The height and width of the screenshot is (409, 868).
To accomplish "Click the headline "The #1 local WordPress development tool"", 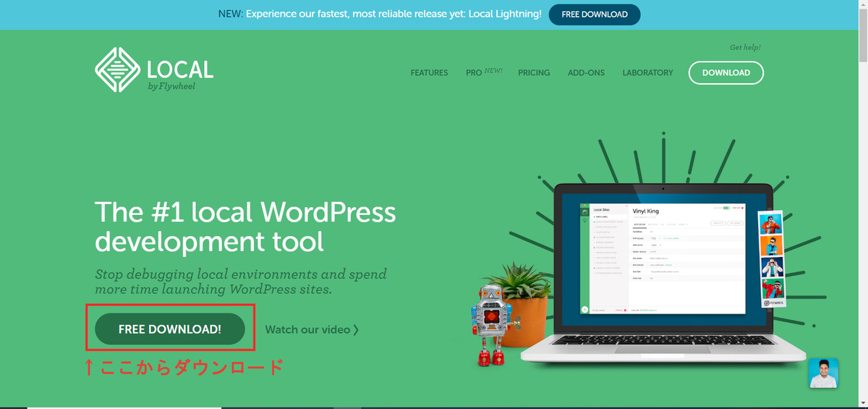I will [245, 227].
